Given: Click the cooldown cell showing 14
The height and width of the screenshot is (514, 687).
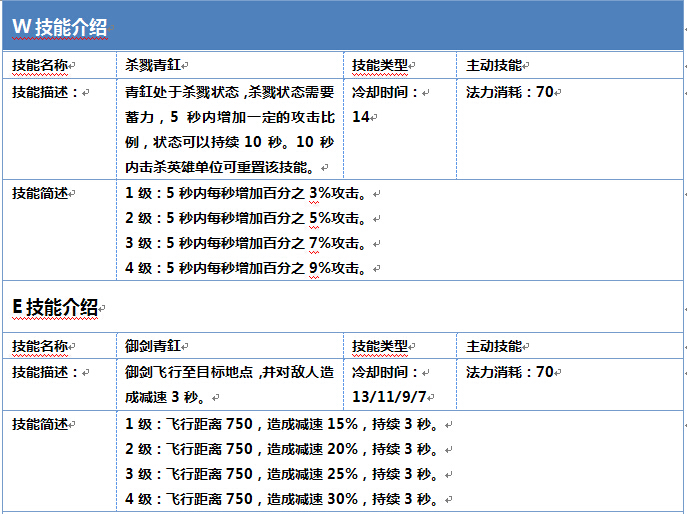Looking at the screenshot, I should click(x=361, y=117).
